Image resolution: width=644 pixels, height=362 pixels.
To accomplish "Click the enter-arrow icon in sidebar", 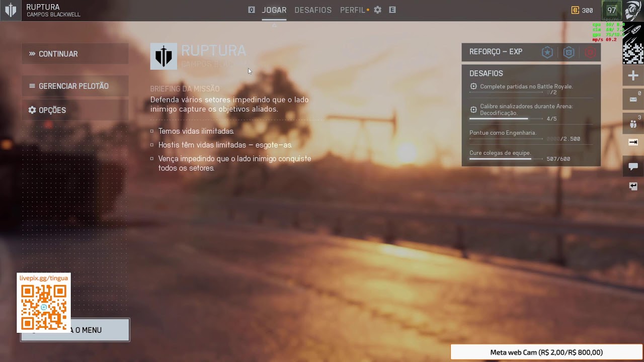I will (633, 186).
